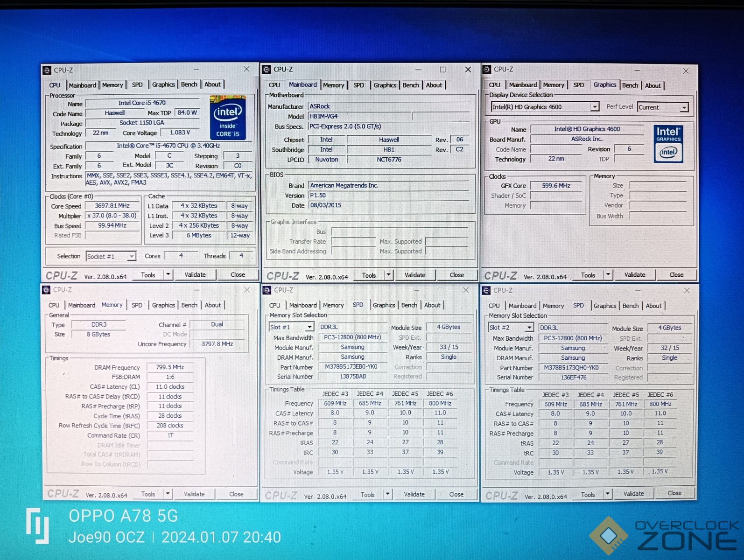
Task: Click Validate in the Memory window
Action: [x=194, y=494]
